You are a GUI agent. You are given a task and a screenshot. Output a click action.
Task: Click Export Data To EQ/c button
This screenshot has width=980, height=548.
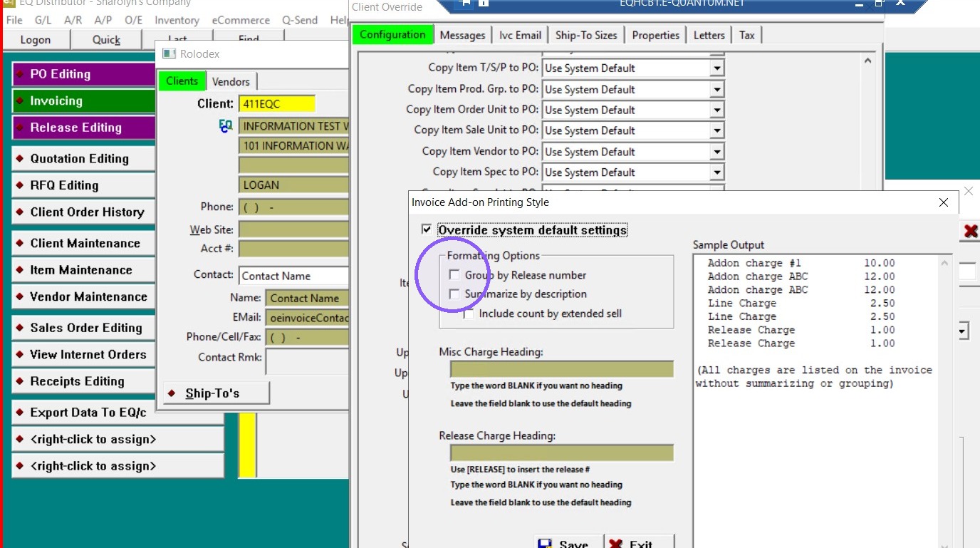118,413
